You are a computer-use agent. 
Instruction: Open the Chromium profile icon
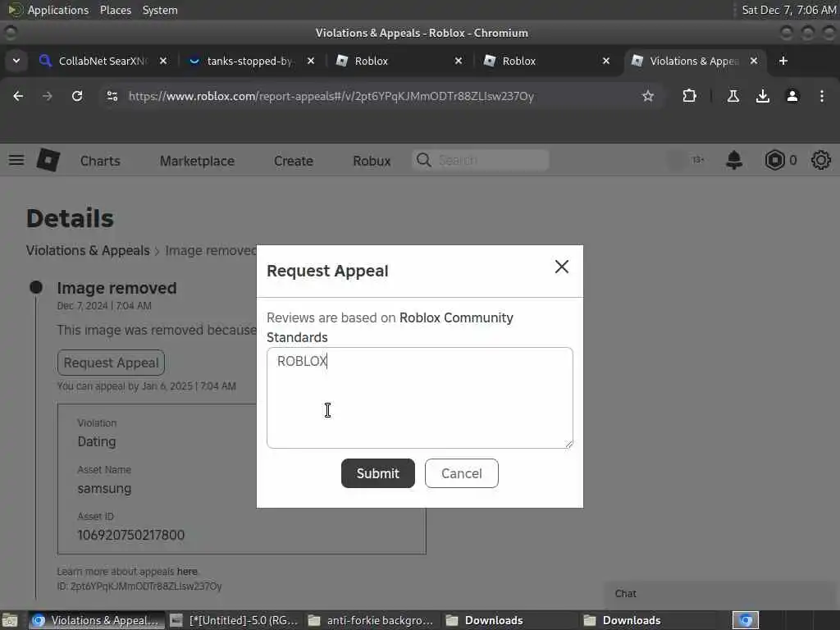click(x=792, y=96)
